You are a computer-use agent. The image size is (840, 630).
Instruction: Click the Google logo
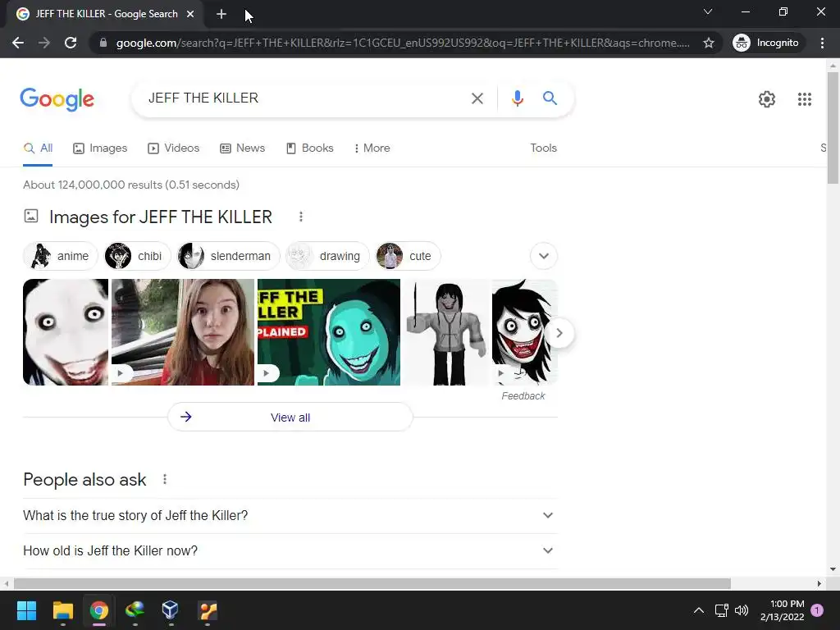point(57,99)
